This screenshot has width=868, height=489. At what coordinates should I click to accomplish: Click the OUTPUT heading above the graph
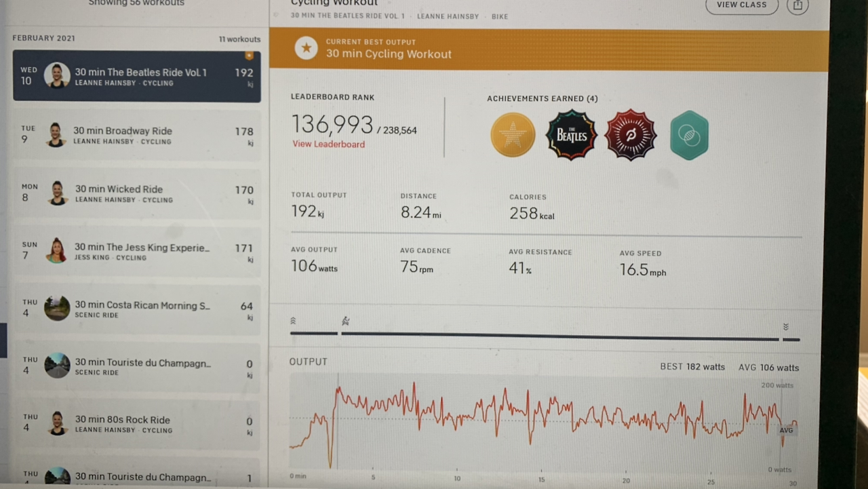[x=309, y=362]
